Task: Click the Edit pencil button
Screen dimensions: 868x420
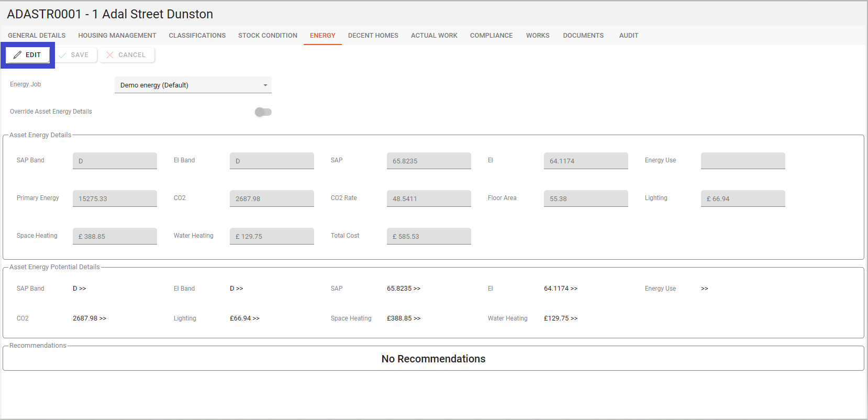Action: pos(28,55)
